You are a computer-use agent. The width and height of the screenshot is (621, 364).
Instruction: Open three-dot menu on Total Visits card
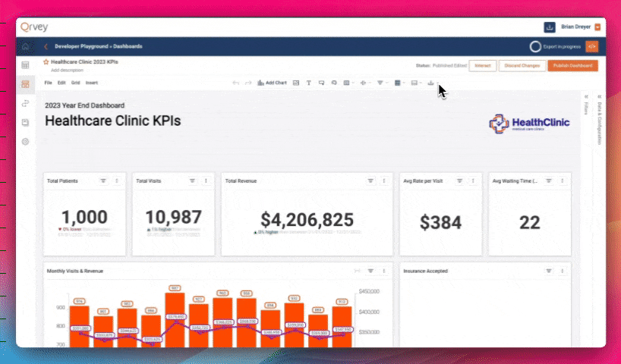206,180
